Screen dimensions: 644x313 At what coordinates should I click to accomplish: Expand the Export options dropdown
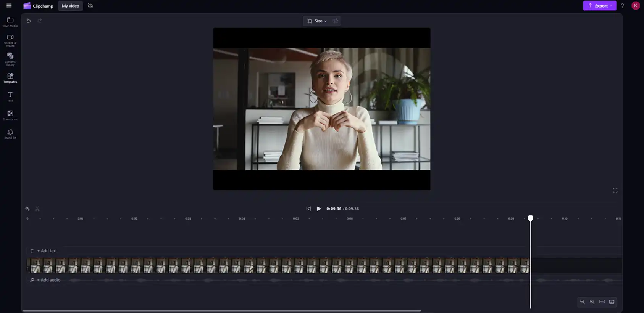(599, 6)
